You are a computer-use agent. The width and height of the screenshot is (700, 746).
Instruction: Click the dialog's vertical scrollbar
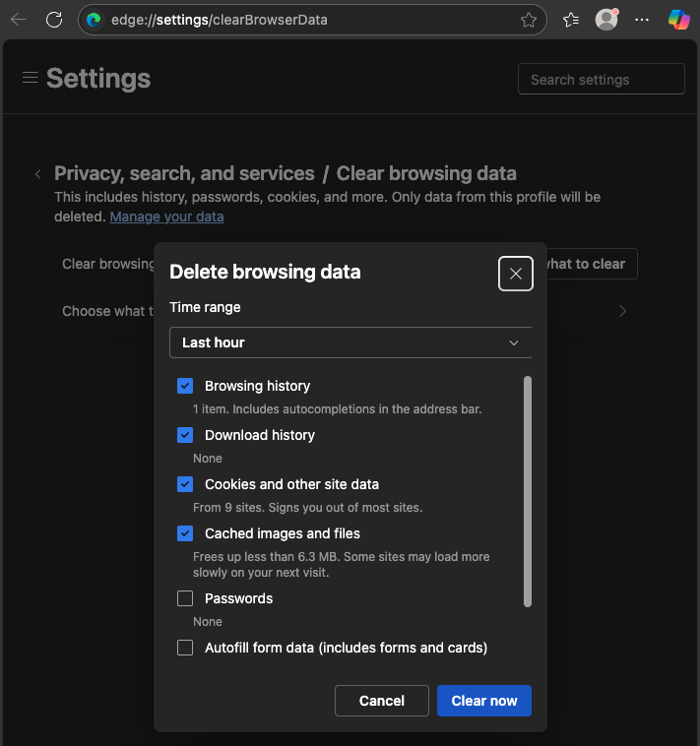[528, 490]
